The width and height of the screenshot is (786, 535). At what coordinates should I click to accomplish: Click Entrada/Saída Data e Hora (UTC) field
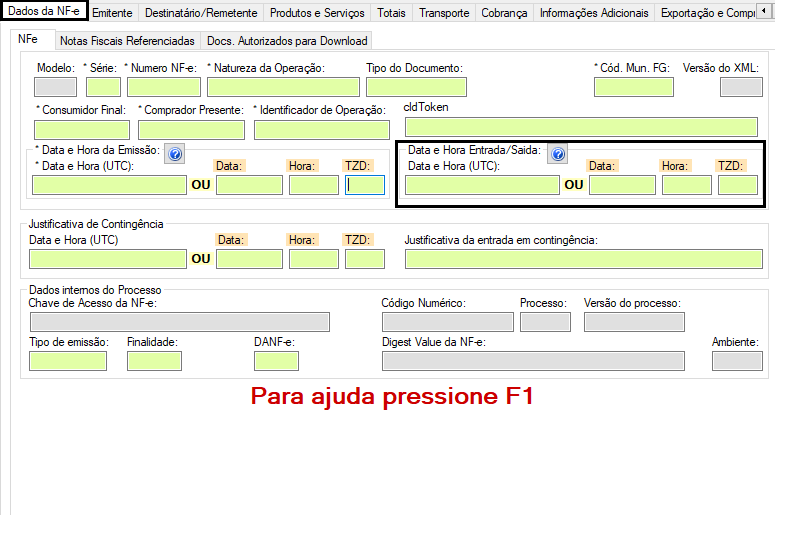click(482, 185)
